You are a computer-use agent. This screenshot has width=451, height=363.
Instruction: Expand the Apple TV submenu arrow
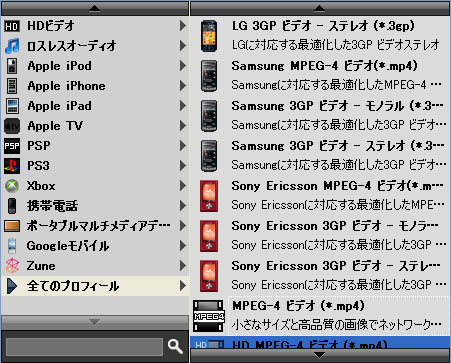click(183, 126)
